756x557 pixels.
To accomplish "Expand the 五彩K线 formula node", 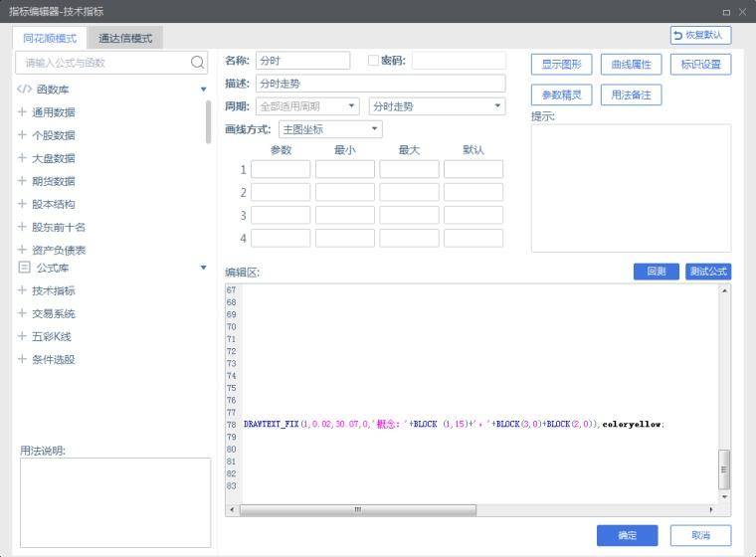I will pyautogui.click(x=22, y=336).
